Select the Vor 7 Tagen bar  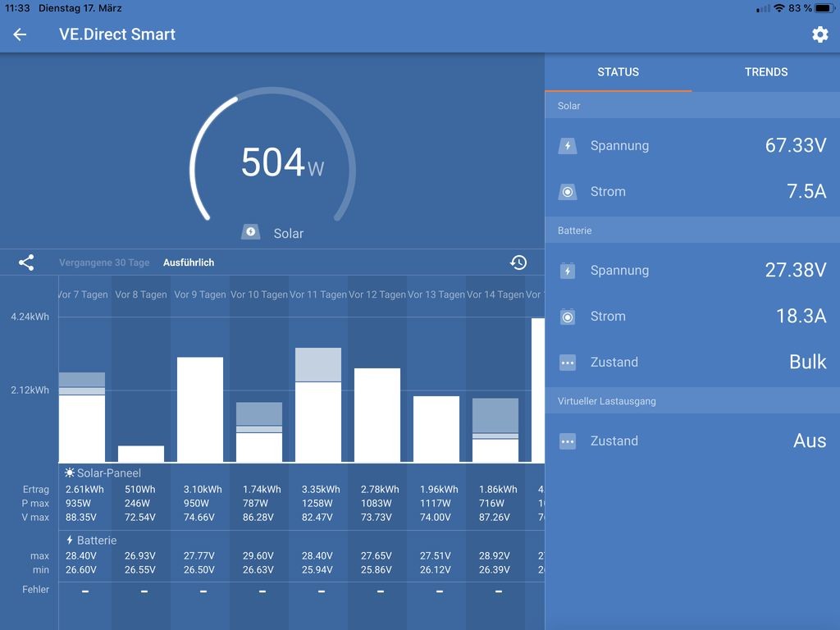[x=82, y=417]
